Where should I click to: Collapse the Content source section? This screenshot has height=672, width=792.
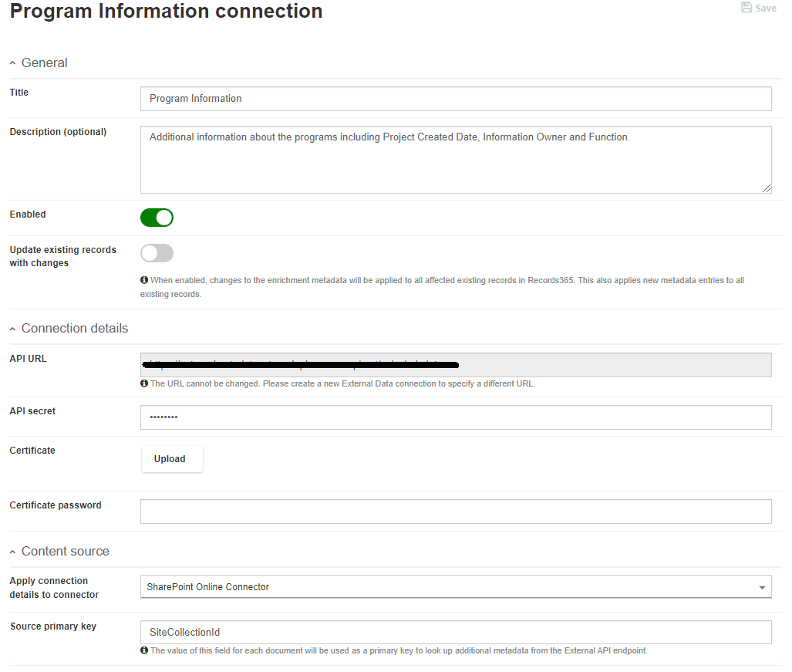pos(12,552)
